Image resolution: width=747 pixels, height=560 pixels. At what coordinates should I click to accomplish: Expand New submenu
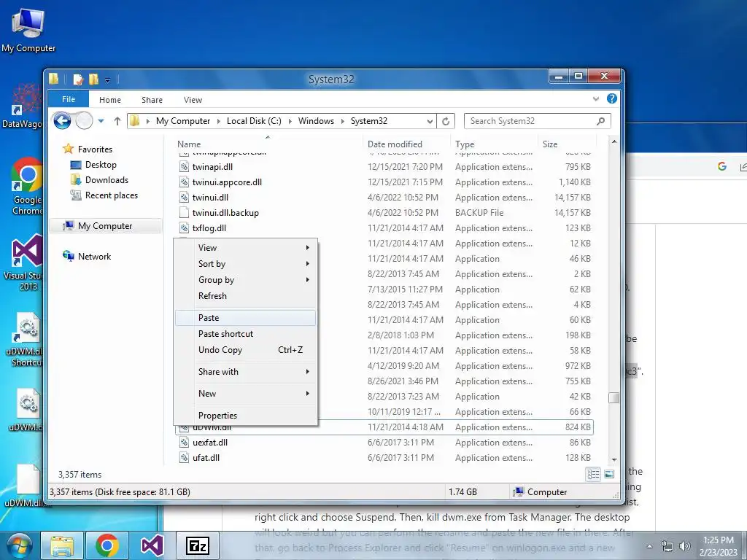click(308, 393)
